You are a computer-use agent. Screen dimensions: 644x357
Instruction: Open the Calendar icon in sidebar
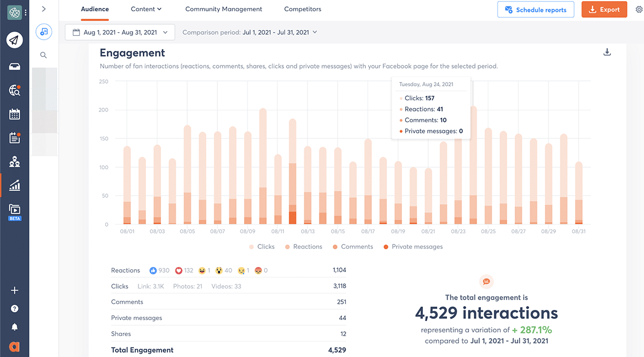point(14,114)
